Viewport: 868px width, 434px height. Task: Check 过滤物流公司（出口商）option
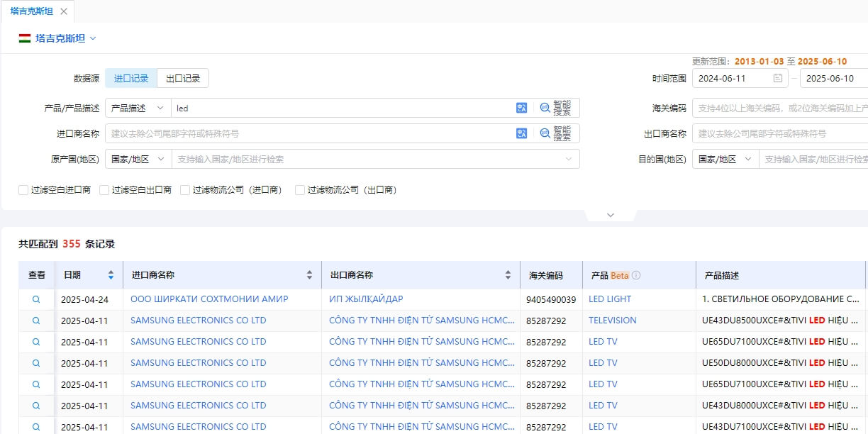(300, 190)
